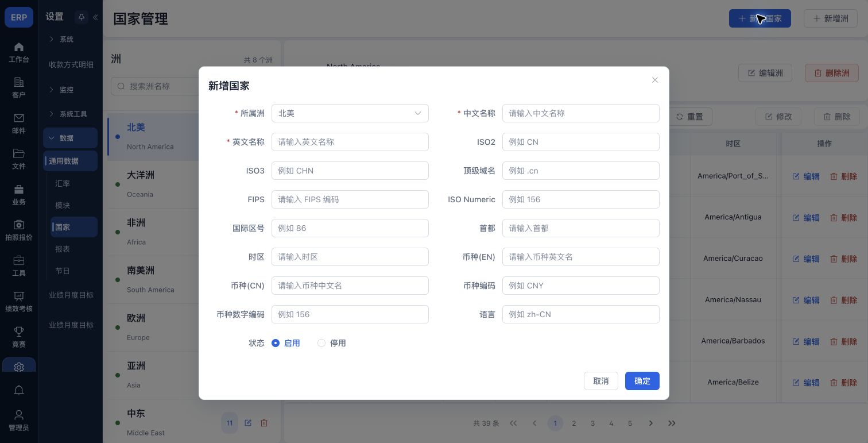Click the 币种编码 input field

click(581, 286)
